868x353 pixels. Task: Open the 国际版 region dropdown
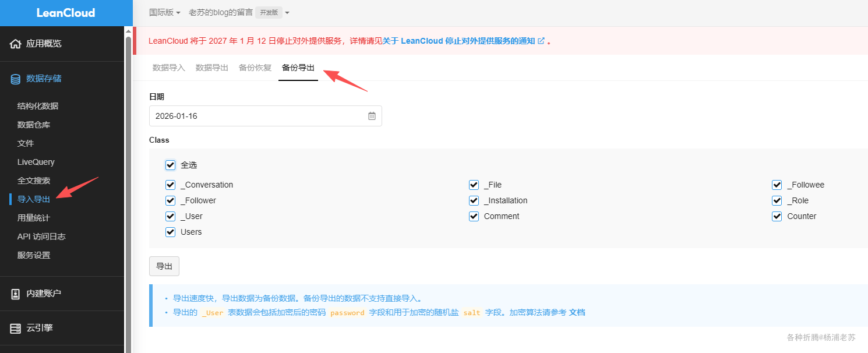[165, 12]
